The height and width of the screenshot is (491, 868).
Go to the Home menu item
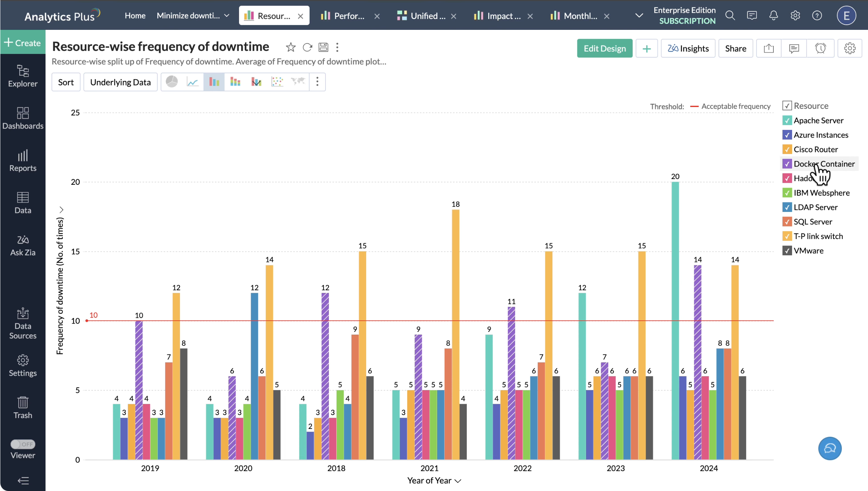point(135,16)
